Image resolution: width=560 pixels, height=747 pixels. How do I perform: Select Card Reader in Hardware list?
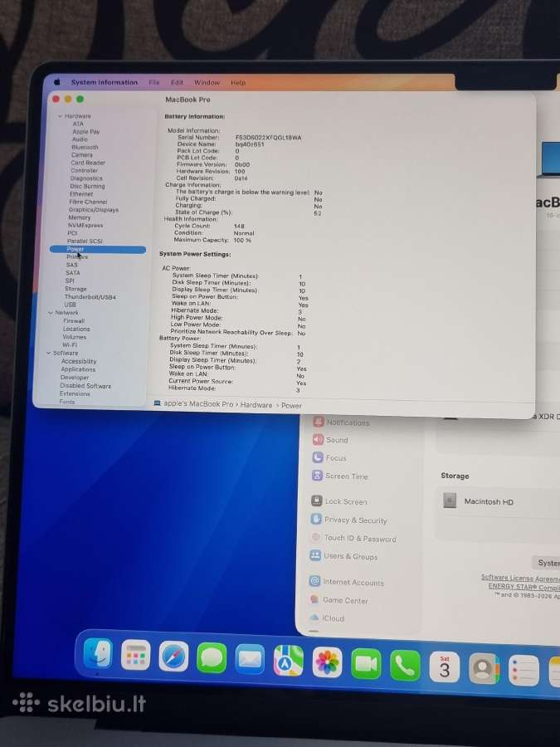[88, 163]
